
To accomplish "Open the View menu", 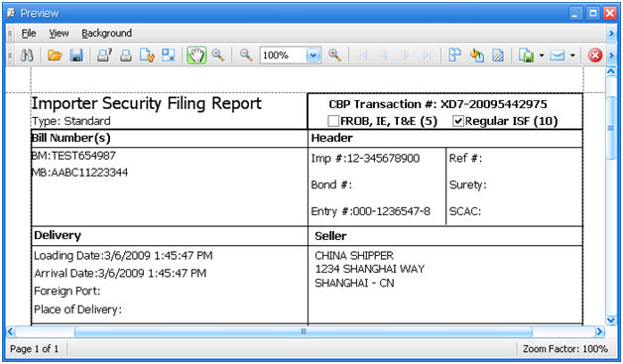I will pyautogui.click(x=59, y=34).
